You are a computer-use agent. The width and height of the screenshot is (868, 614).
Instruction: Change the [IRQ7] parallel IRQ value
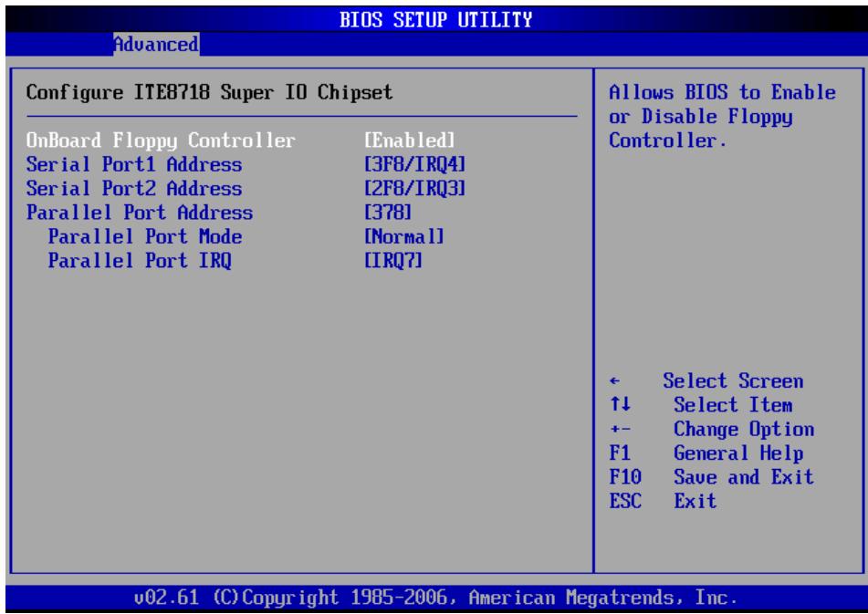tap(393, 261)
